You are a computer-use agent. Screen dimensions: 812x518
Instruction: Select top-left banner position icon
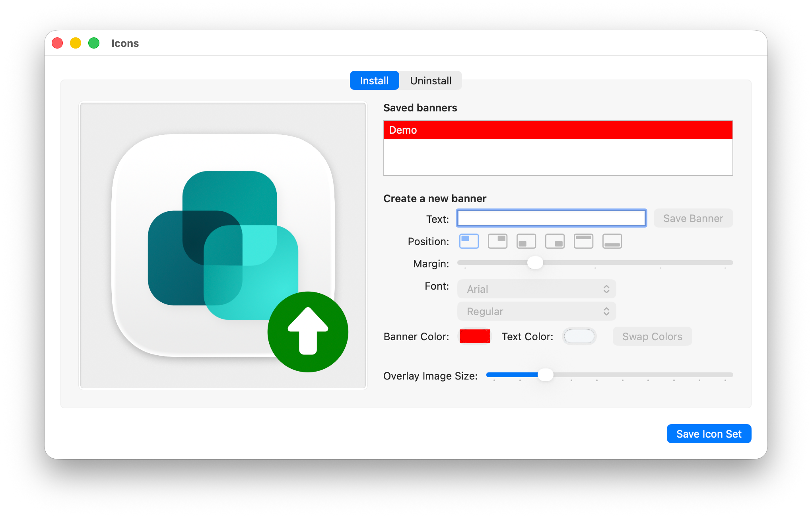tap(469, 241)
